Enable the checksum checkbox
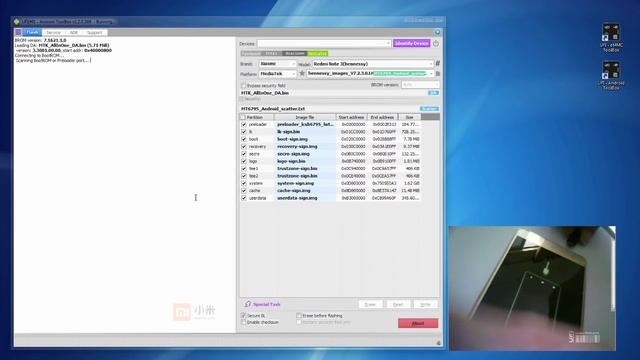 [x=244, y=322]
